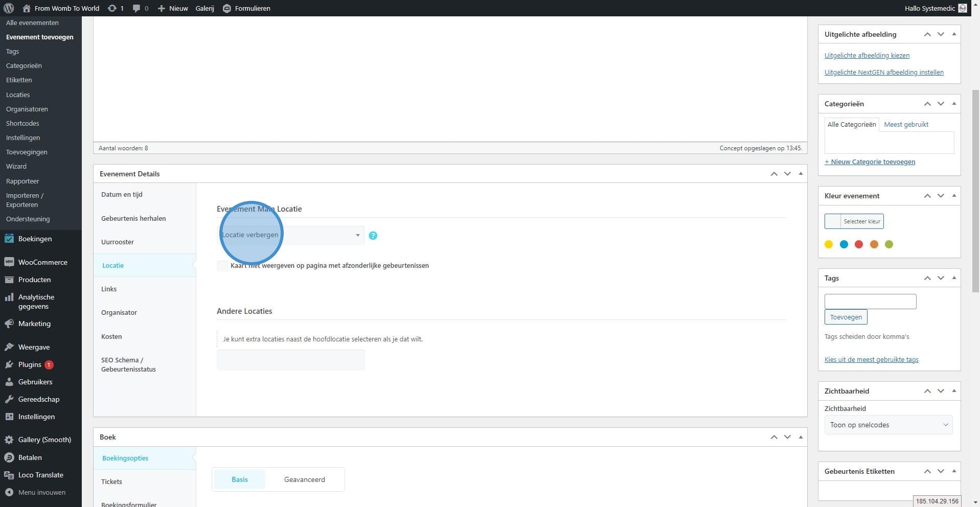Click the Analytische gegevens chart icon
The image size is (980, 507).
[x=9, y=297]
